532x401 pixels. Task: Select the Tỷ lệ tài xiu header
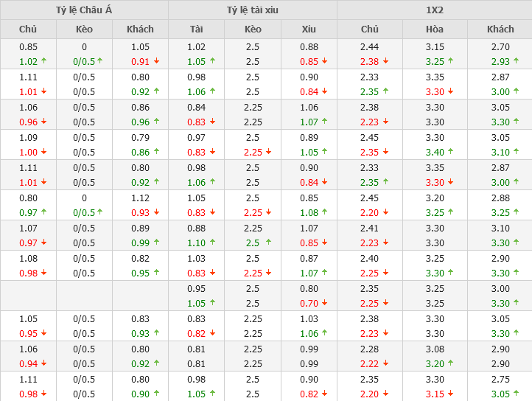tap(253, 10)
